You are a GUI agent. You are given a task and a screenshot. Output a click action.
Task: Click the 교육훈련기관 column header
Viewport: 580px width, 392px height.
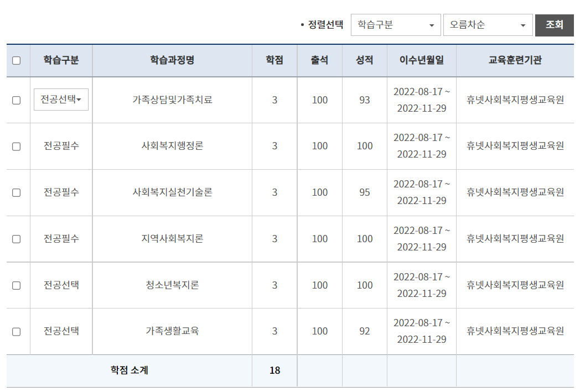coord(515,60)
